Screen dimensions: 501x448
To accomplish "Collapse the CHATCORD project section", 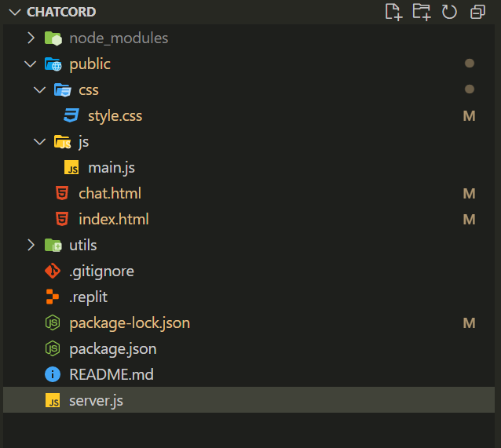I will pyautogui.click(x=13, y=12).
